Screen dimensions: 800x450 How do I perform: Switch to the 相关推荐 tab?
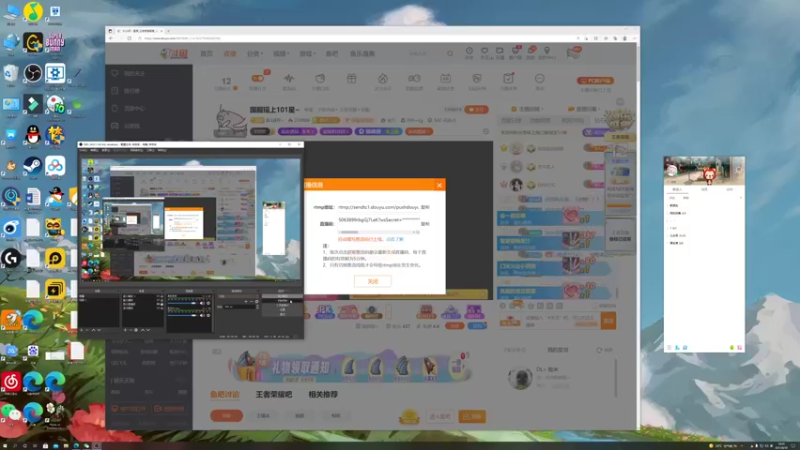tap(323, 394)
